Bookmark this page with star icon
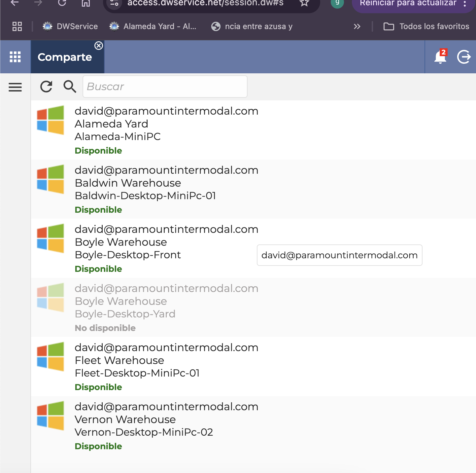The image size is (476, 473). point(304,3)
